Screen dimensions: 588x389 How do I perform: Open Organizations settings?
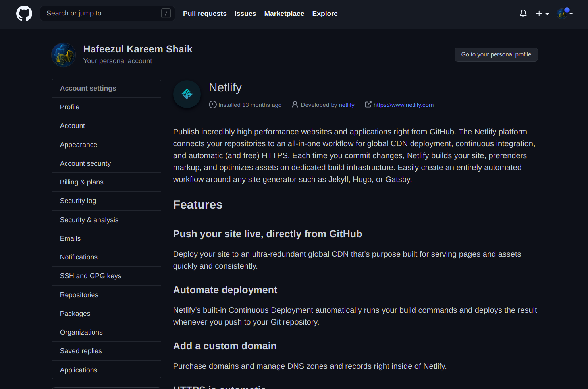click(x=106, y=332)
